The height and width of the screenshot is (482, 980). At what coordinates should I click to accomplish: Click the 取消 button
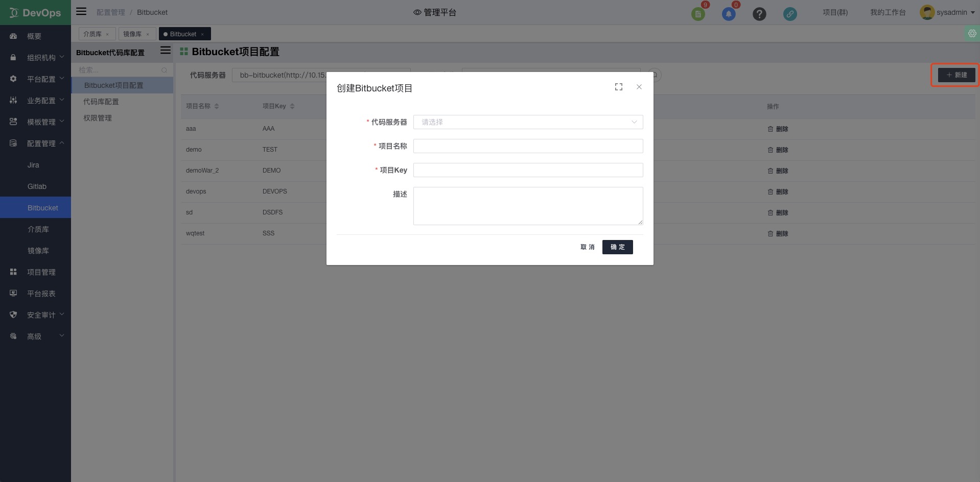(587, 247)
